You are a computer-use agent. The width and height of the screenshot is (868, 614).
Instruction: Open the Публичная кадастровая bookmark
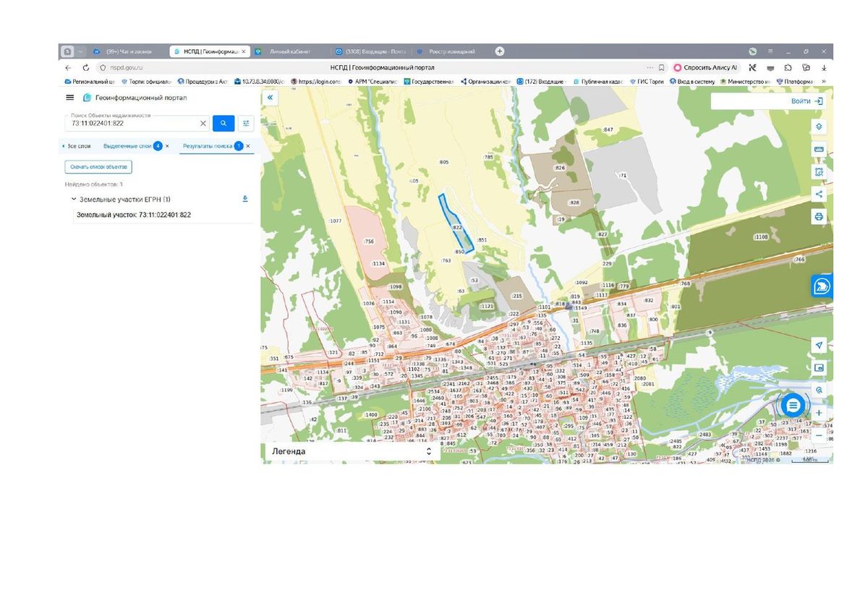(598, 82)
